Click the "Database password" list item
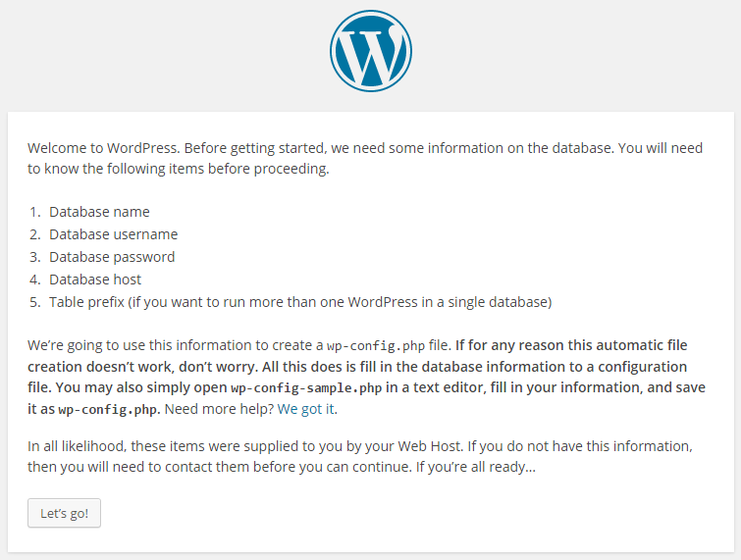Viewport: 741px width, 560px height. click(x=112, y=257)
